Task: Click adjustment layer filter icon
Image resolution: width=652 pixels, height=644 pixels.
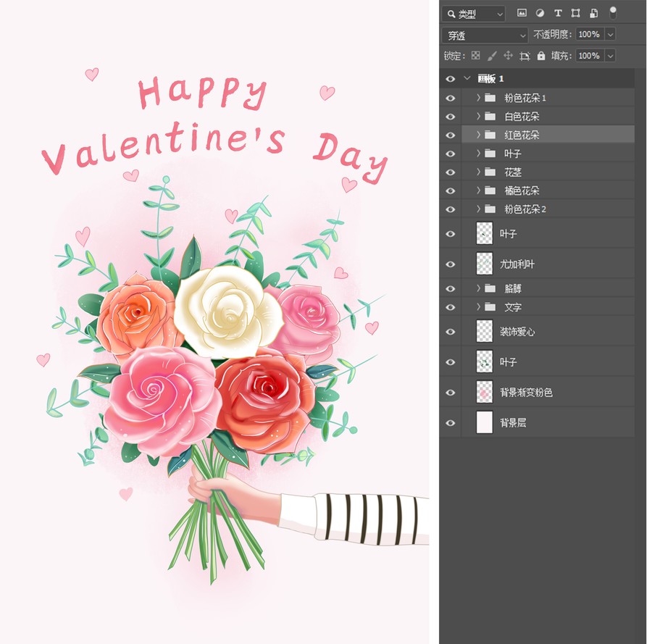Action: click(540, 13)
